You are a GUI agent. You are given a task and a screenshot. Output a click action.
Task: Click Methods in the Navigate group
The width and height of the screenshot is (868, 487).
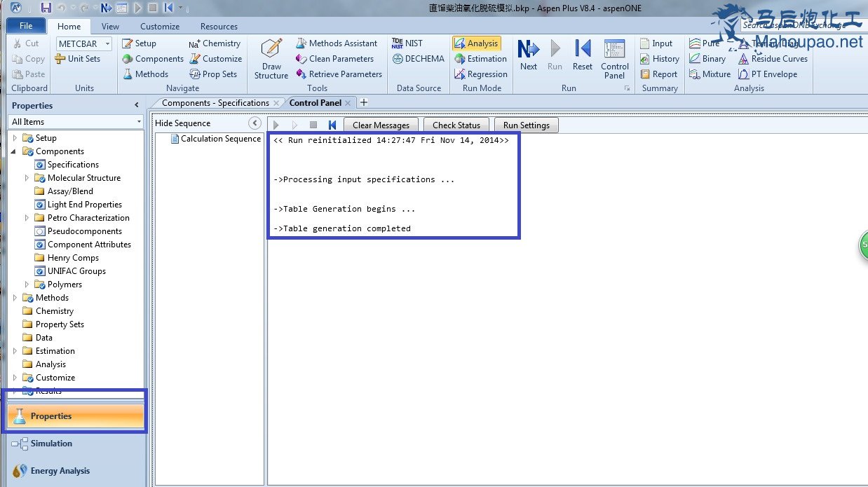[146, 74]
